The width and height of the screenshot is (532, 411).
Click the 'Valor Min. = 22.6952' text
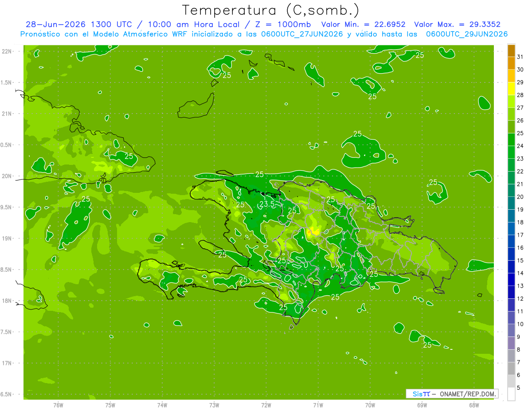click(363, 24)
